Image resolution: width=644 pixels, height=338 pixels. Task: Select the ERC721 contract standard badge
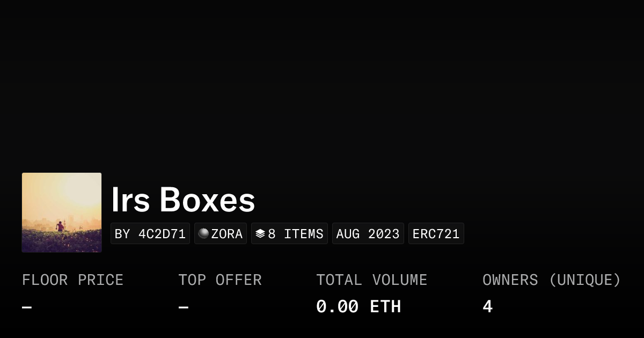[x=436, y=233]
